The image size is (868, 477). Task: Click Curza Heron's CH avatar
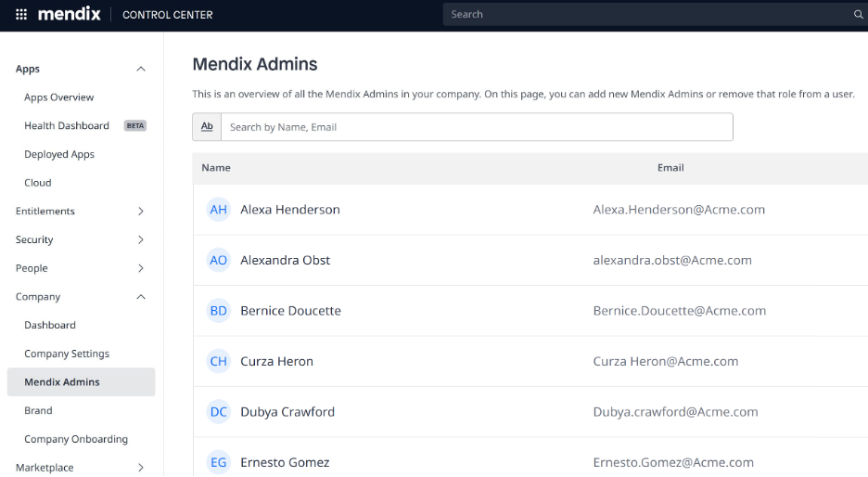(218, 361)
